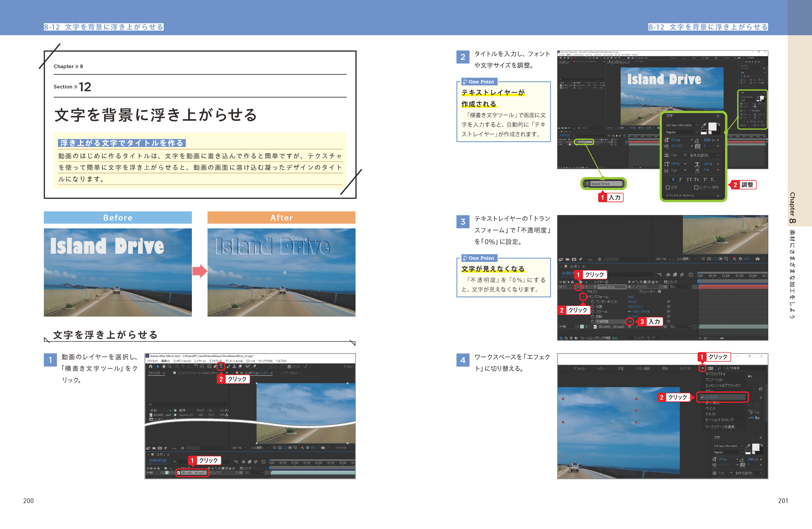Open the Gill Sans Ultra Bold font dropdown
The width and height of the screenshot is (812, 529).
tap(682, 125)
